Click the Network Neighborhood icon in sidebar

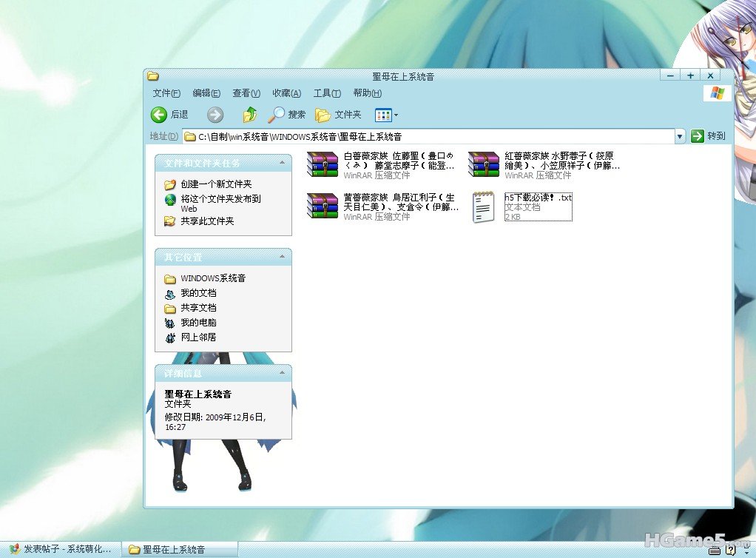[169, 337]
